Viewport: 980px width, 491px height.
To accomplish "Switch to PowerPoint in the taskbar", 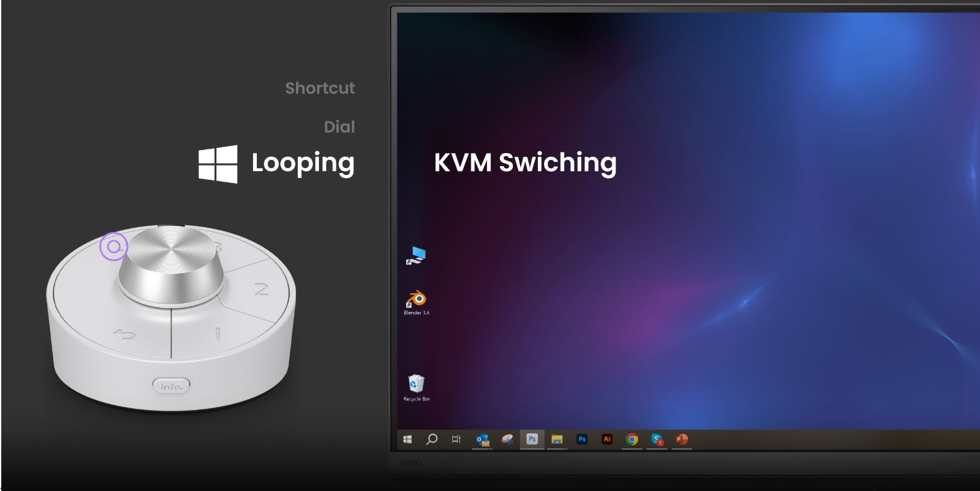I will 682,439.
